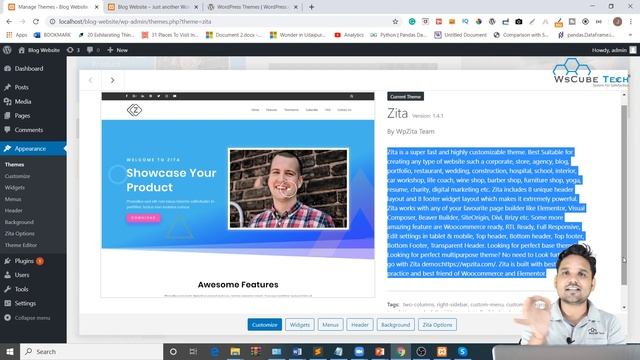The width and height of the screenshot is (640, 360).
Task: Open the Untitled Document bookmark
Action: (x=460, y=35)
